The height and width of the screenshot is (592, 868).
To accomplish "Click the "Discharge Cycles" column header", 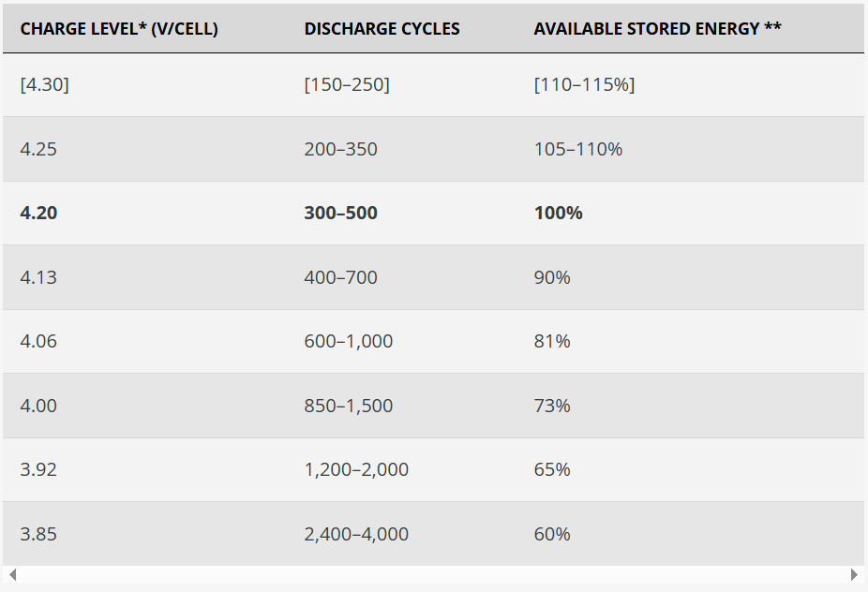I will 382,29.
